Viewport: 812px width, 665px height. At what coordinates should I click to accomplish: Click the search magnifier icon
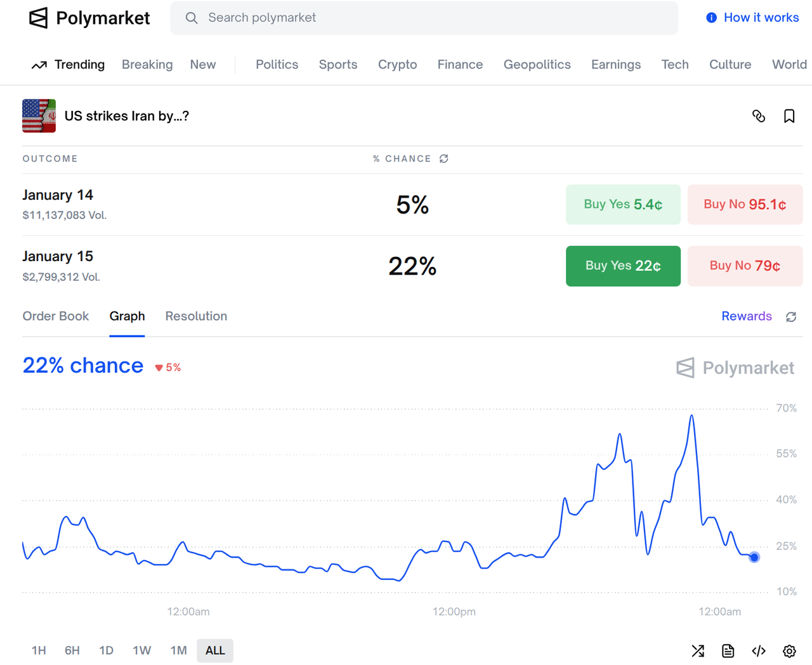(192, 18)
